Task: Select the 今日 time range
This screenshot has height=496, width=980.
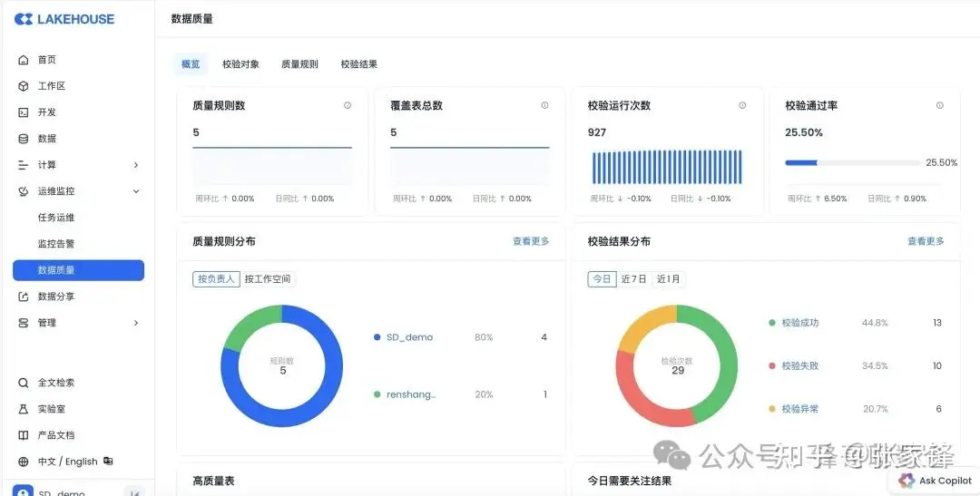Action: click(x=602, y=279)
